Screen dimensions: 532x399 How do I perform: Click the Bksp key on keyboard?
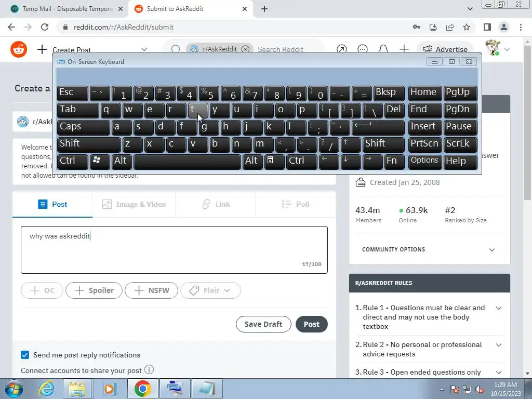(x=389, y=94)
